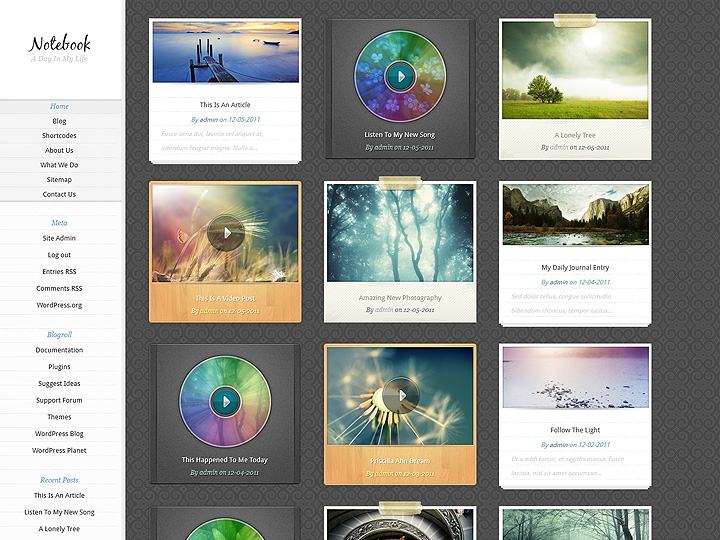720x540 pixels.
Task: Open the WordPress Blog link
Action: pos(59,433)
